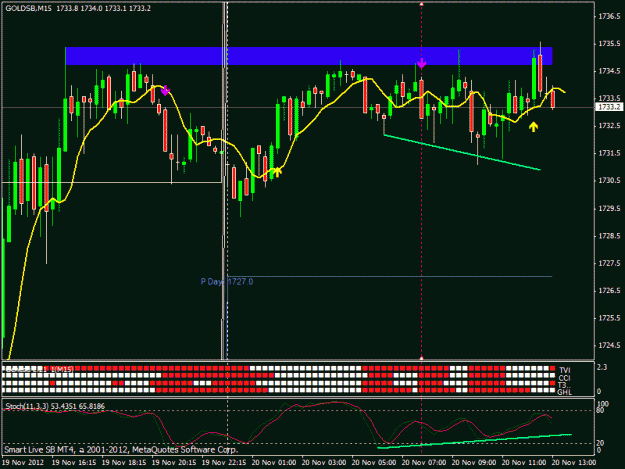
Task: Select the yellow up arrow near 20 Nov 11:00
Action: [533, 127]
